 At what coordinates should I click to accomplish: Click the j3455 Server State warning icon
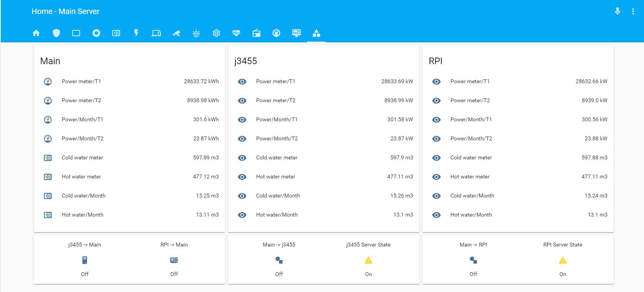pyautogui.click(x=368, y=260)
